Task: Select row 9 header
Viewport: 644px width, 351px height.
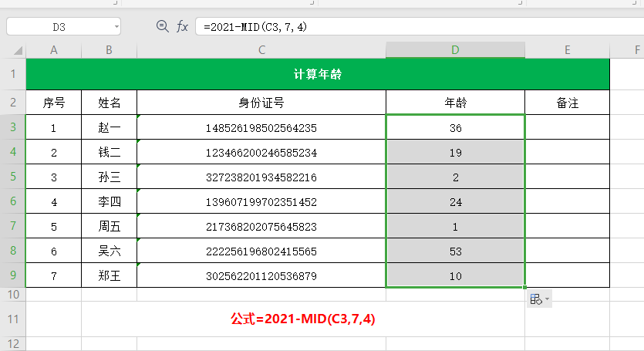Action: 13,275
